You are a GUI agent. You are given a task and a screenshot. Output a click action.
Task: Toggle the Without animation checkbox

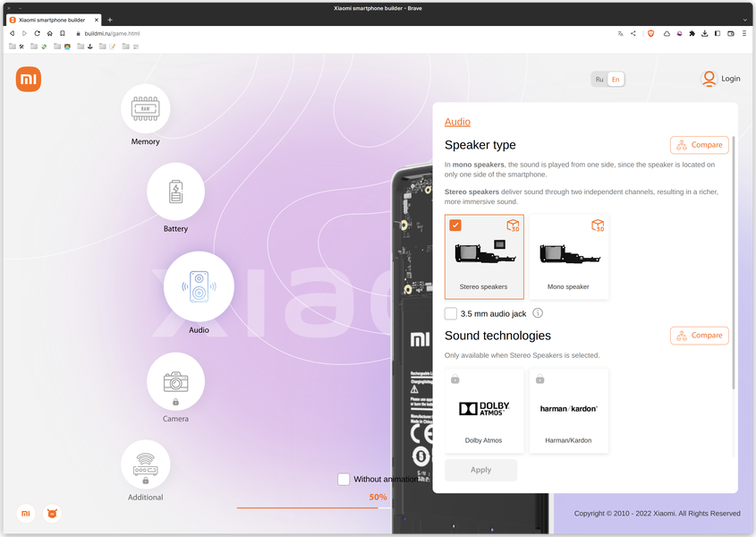344,479
